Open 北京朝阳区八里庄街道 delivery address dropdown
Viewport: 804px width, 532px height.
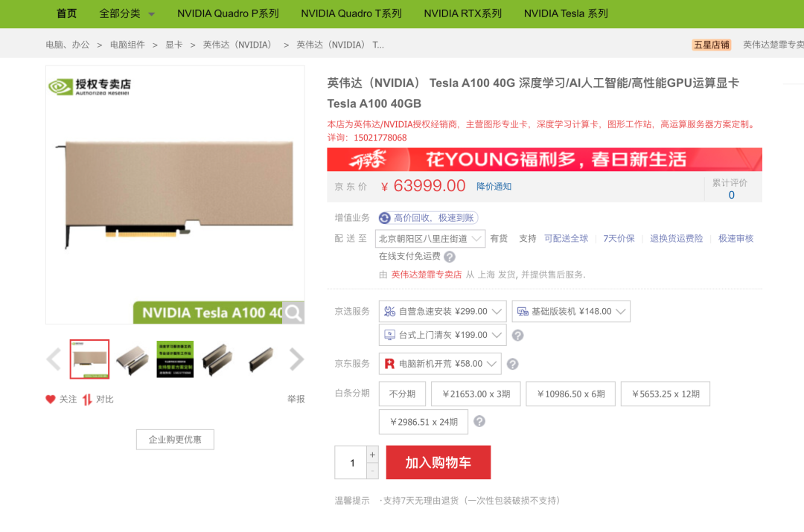coord(430,238)
